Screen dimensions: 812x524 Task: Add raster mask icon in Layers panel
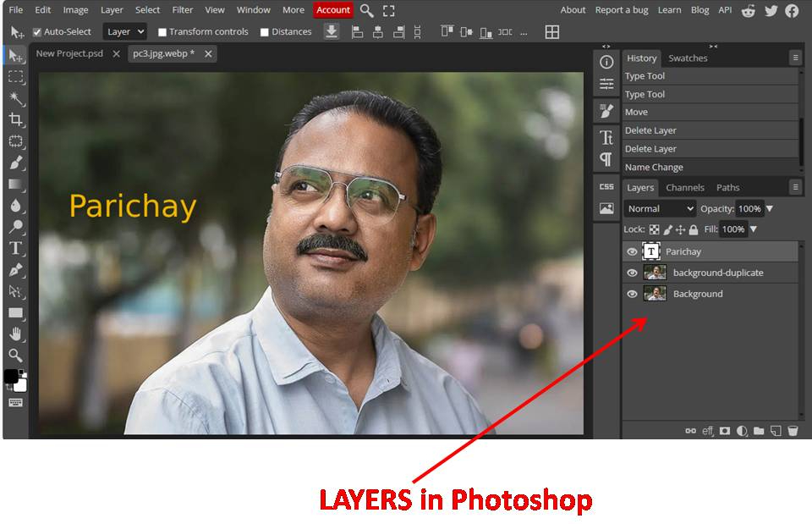pyautogui.click(x=725, y=431)
